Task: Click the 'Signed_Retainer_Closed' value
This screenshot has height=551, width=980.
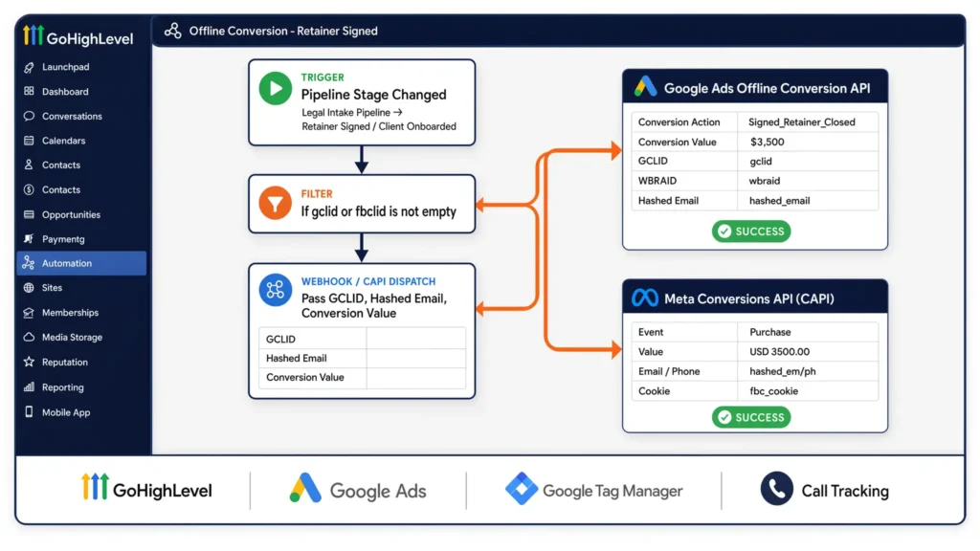Action: [802, 121]
